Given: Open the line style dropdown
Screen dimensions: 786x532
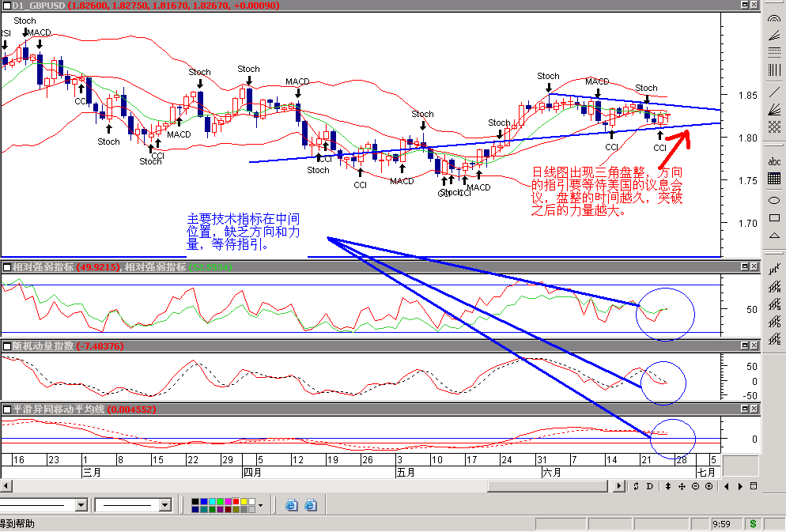Looking at the screenshot, I should (x=81, y=504).
